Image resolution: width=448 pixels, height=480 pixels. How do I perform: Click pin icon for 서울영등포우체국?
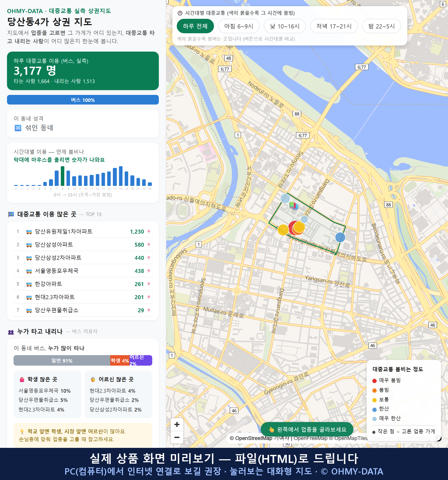point(149,271)
